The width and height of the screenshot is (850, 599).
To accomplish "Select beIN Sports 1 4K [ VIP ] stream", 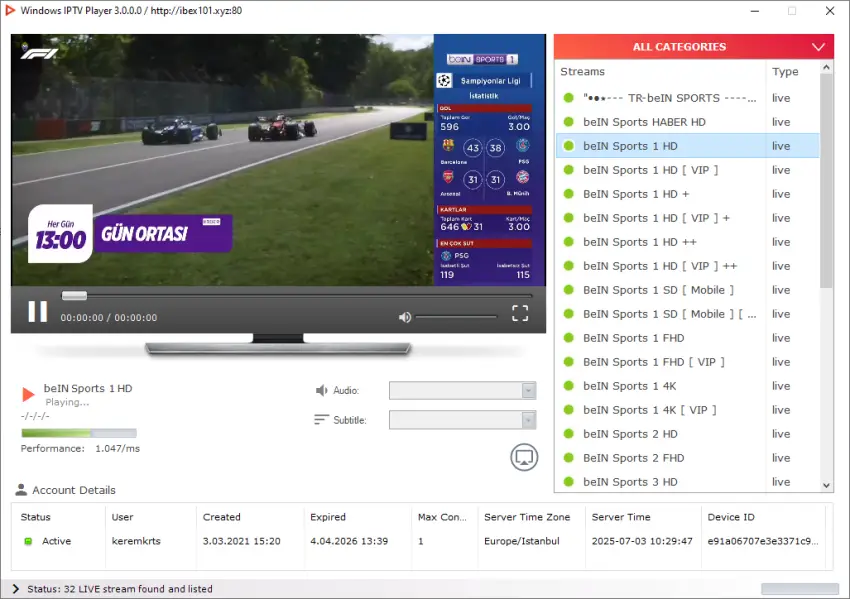I will 687,410.
